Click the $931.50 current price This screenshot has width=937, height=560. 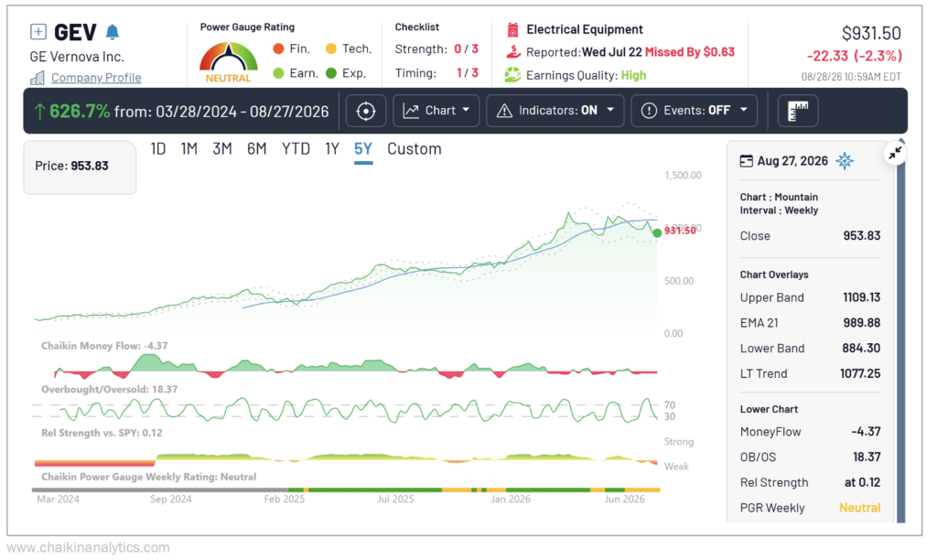[871, 34]
